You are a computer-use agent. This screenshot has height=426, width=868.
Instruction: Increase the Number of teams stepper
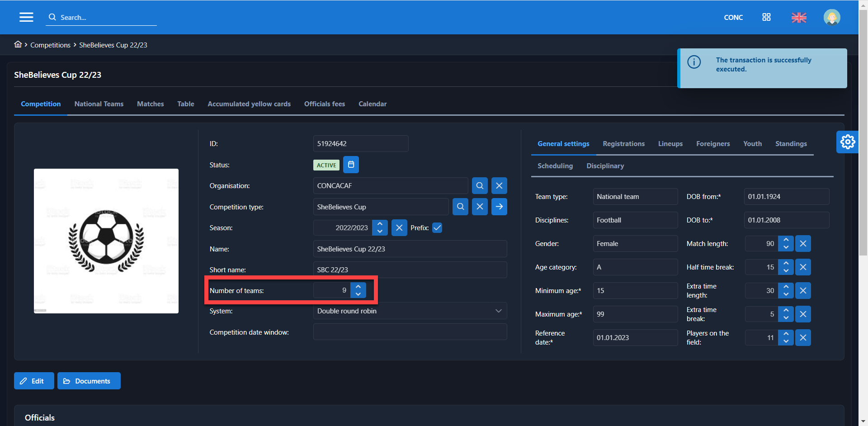coord(358,287)
